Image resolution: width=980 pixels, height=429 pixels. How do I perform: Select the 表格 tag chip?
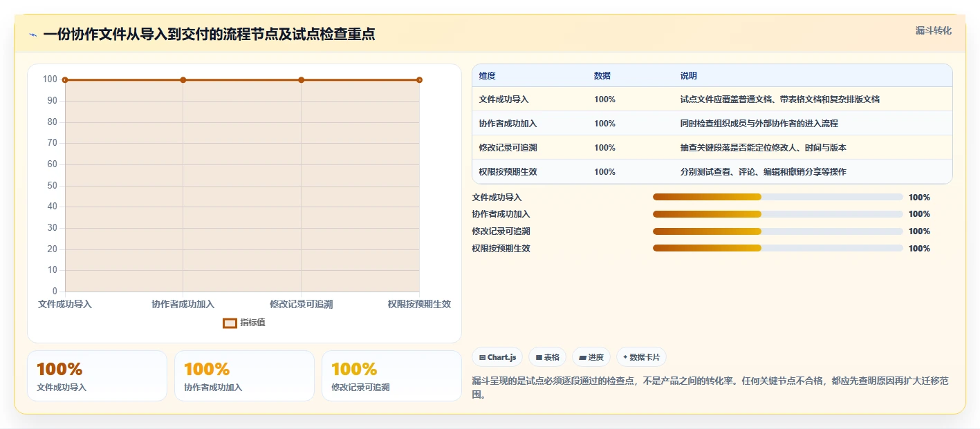coord(547,357)
